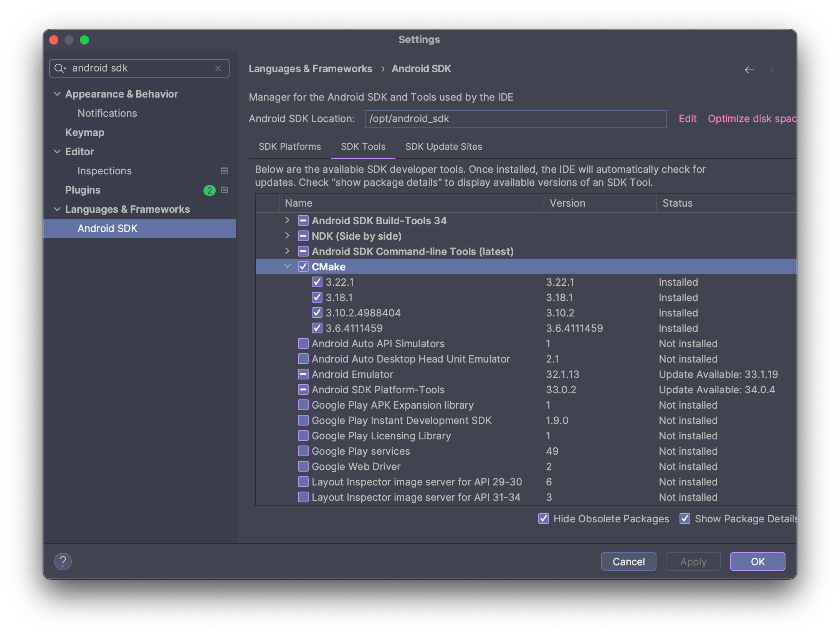
Task: Check Google Play APK Expansion library
Action: [303, 405]
